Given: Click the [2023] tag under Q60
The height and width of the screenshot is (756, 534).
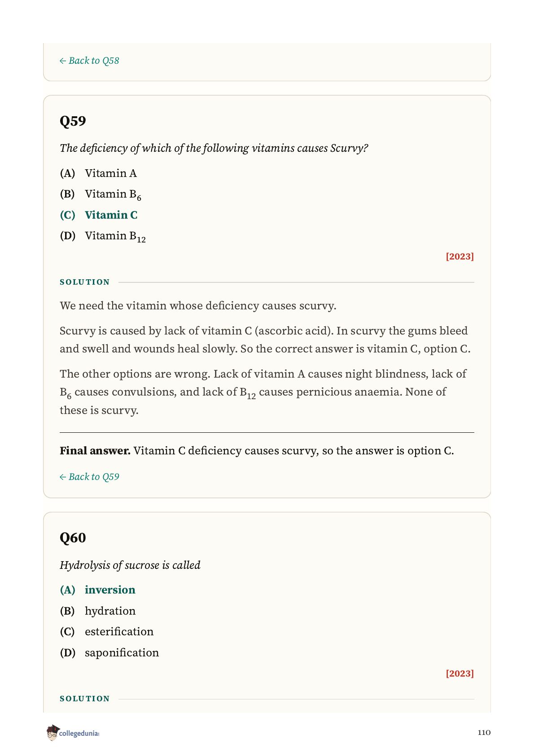Looking at the screenshot, I should pos(460,673).
